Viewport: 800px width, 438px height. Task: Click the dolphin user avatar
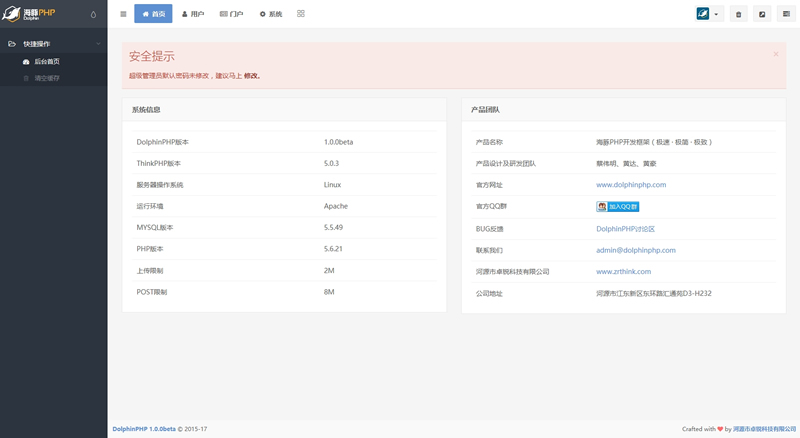point(703,14)
